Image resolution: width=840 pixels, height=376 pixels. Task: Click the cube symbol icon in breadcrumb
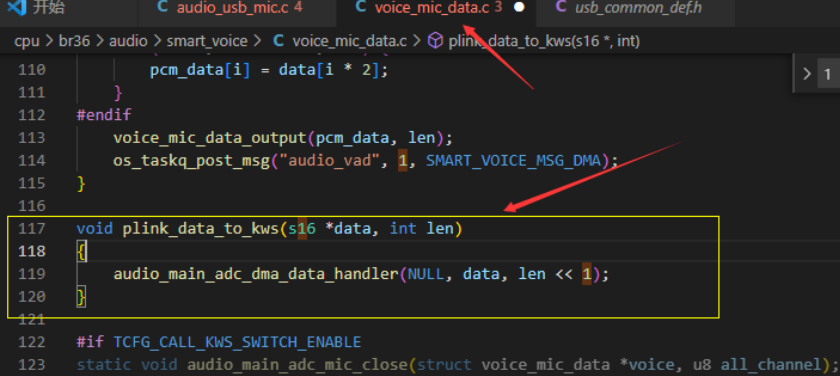pyautogui.click(x=436, y=41)
